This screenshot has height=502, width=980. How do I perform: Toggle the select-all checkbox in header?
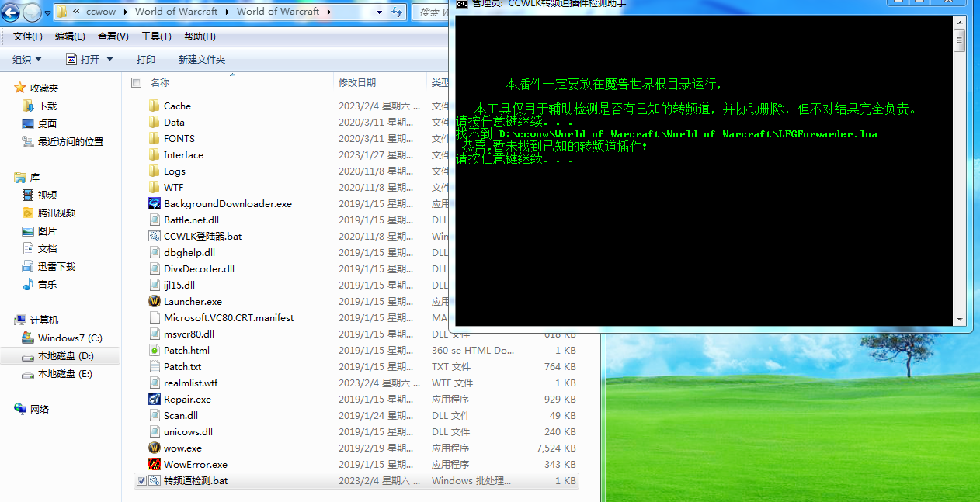tap(137, 82)
